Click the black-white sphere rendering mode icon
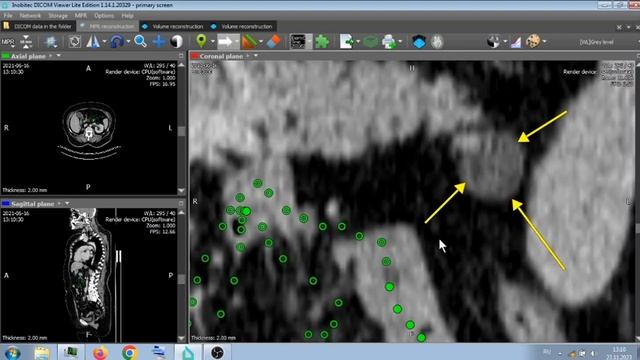 click(x=493, y=42)
